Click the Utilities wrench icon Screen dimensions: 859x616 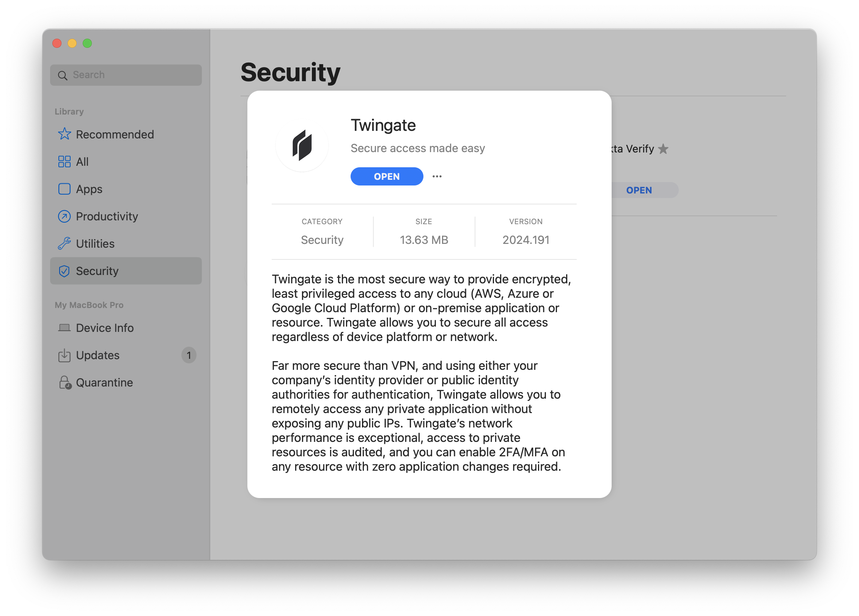tap(64, 244)
